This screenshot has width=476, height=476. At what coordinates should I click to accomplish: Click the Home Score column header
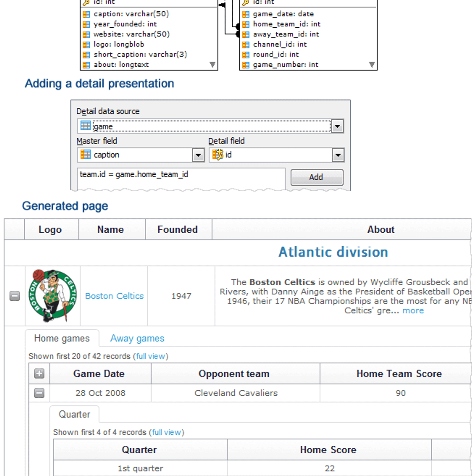329,450
